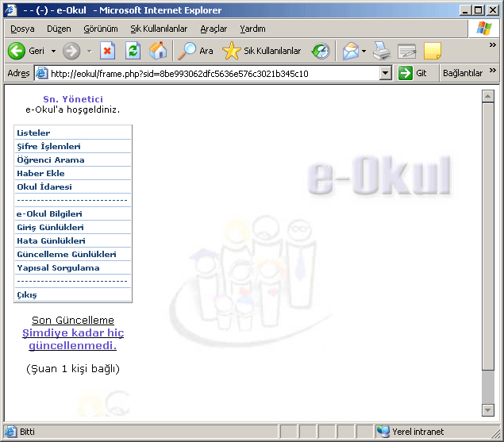Open the Forward button history dropdown
This screenshot has width=504, height=442.
point(89,51)
